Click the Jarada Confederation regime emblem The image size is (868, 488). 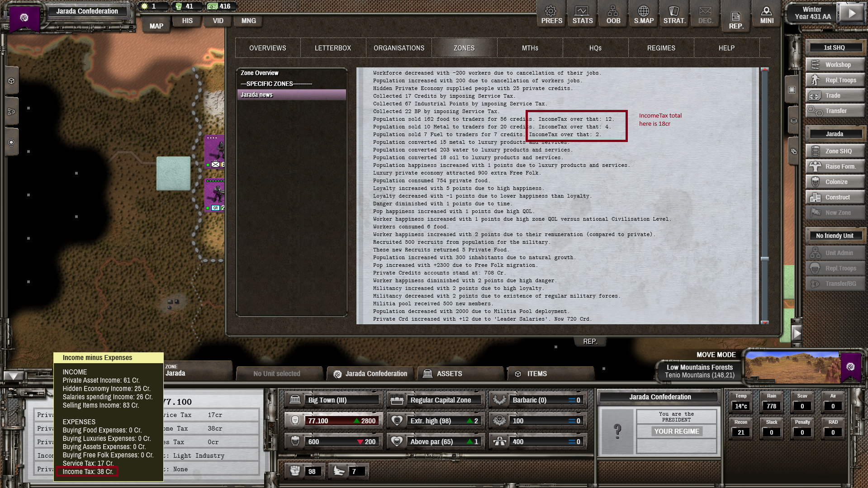coord(24,18)
